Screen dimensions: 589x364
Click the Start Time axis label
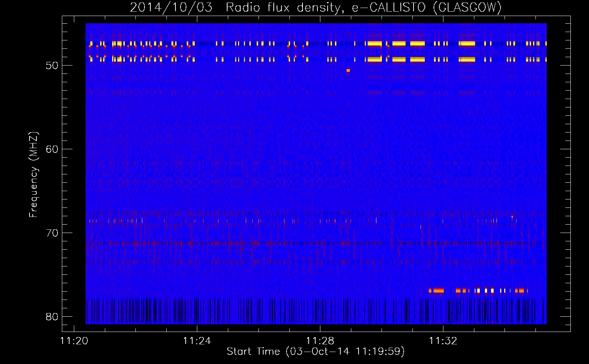[316, 352]
